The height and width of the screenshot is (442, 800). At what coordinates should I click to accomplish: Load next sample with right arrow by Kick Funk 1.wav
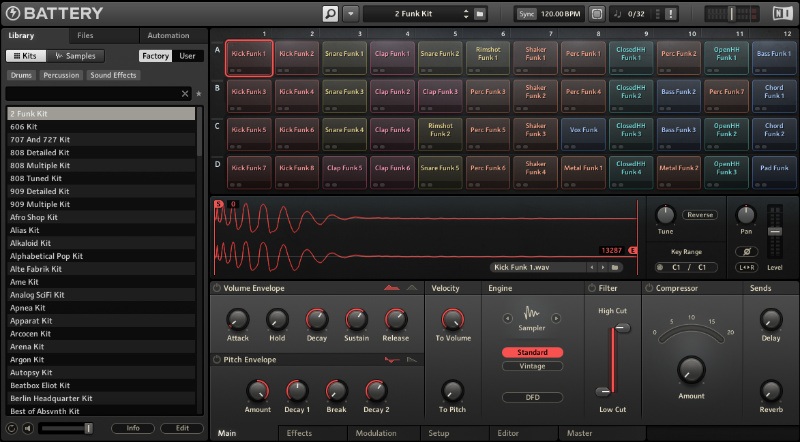[x=603, y=267]
